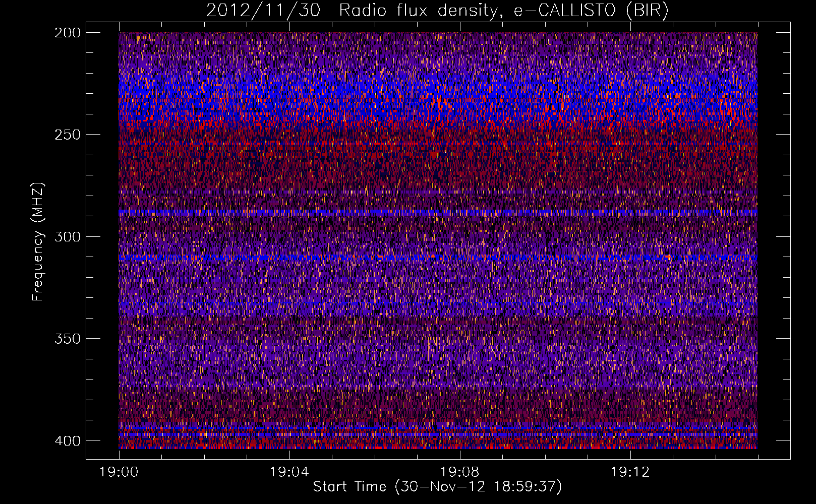This screenshot has height=504, width=816.
Task: Click the 250 frequency tick label
Action: (x=67, y=135)
